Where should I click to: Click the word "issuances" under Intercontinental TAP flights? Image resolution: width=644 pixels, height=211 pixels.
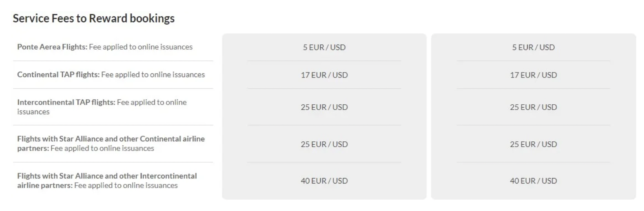click(33, 112)
